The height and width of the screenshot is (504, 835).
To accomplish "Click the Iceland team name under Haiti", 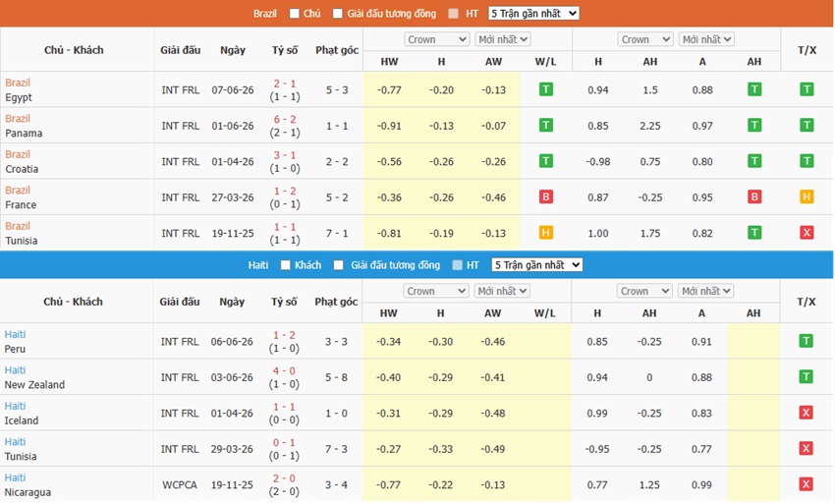I will (22, 420).
